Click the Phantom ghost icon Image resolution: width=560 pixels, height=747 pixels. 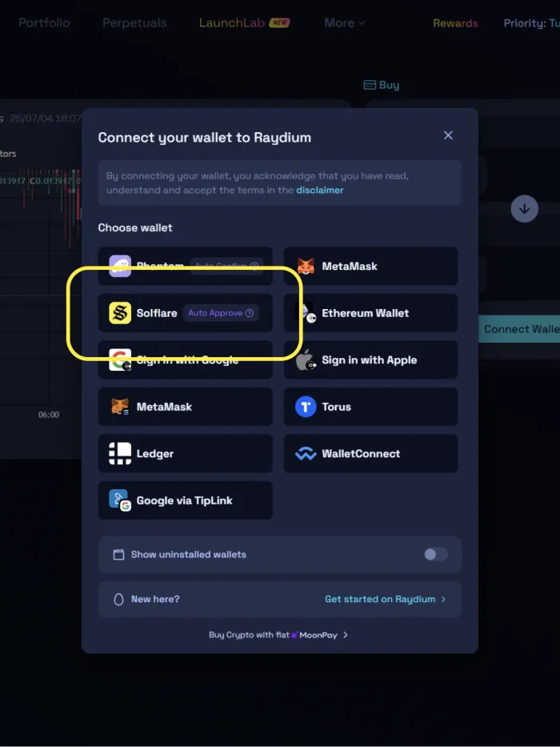120,266
